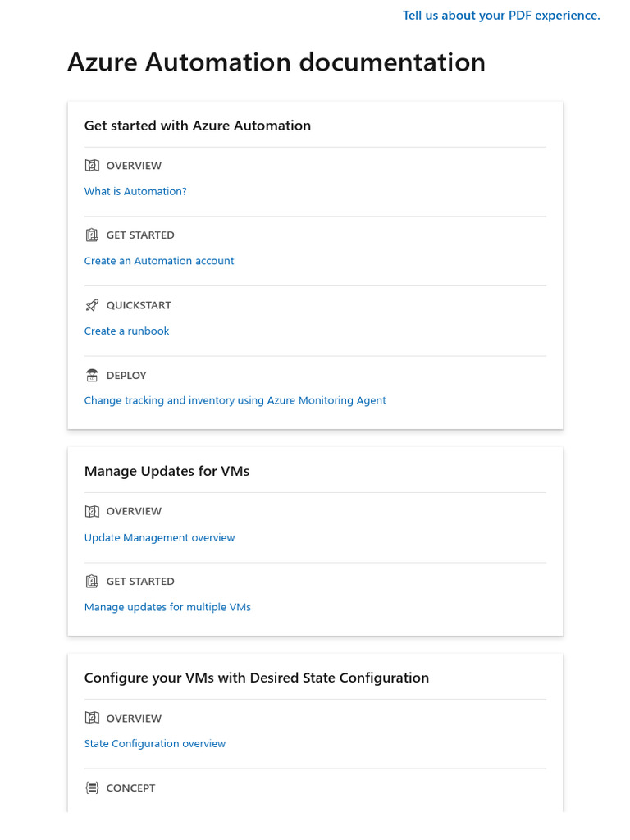The width and height of the screenshot is (630, 840).
Task: Click the Concept icon
Action: pos(92,788)
